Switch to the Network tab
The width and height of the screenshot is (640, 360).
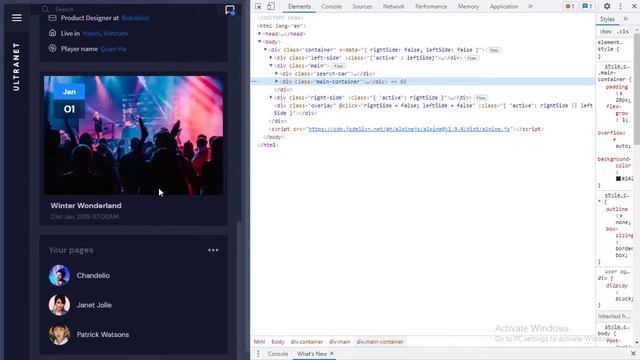(x=393, y=7)
